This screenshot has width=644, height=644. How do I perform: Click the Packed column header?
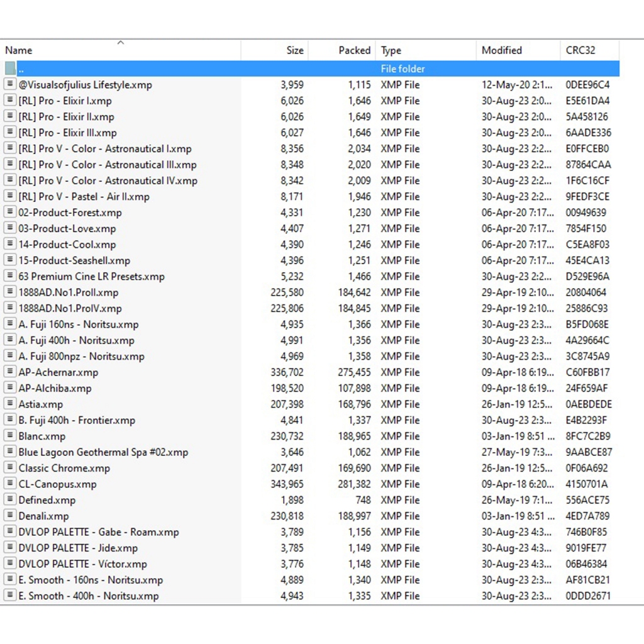click(x=354, y=50)
